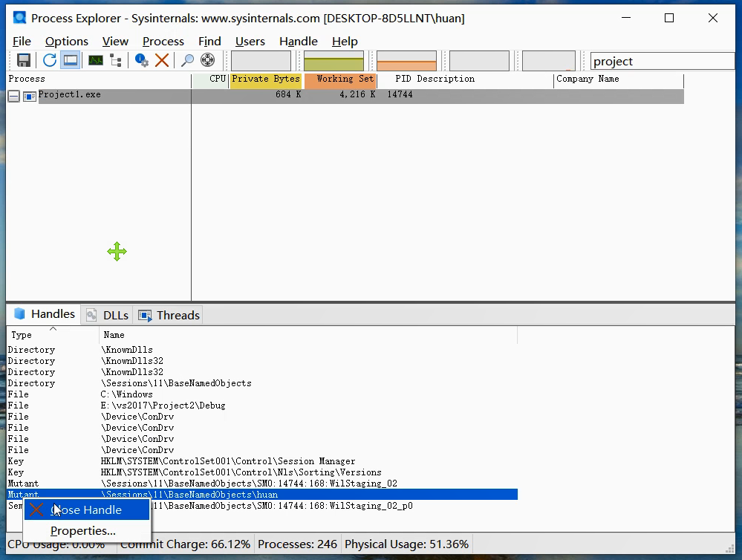
Task: Click the CPU usage history graph
Action: click(261, 61)
